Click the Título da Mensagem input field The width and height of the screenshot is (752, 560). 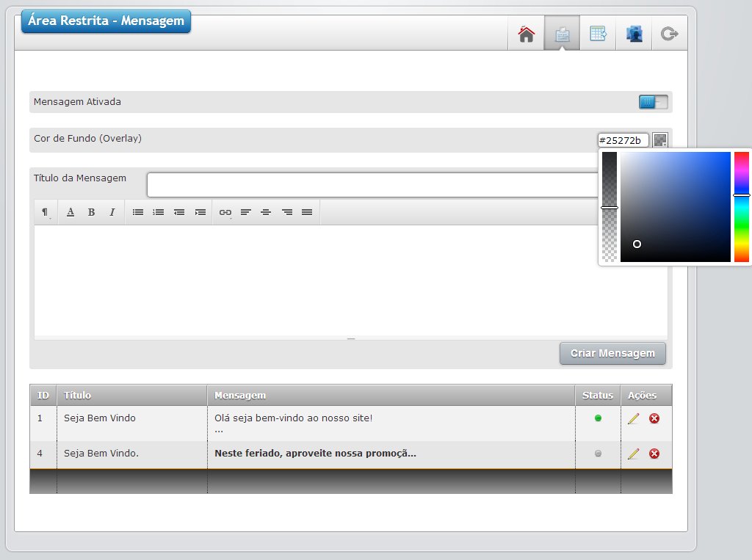tap(372, 185)
